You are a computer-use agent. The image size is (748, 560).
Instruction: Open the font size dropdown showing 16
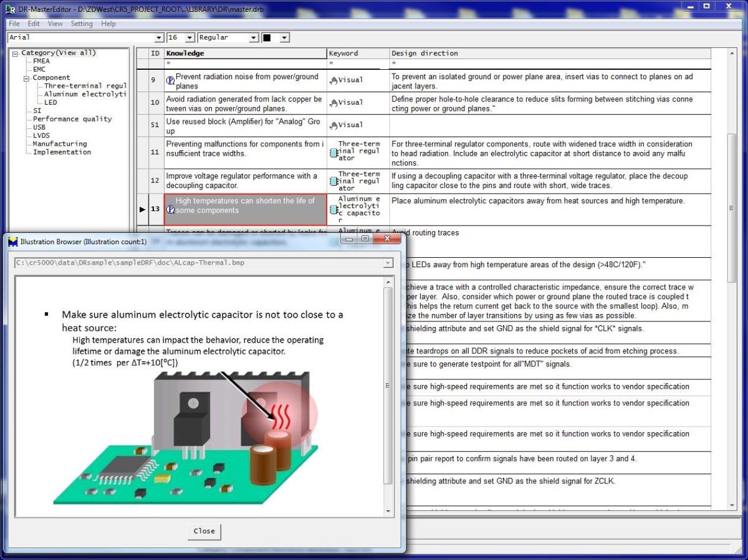[191, 37]
